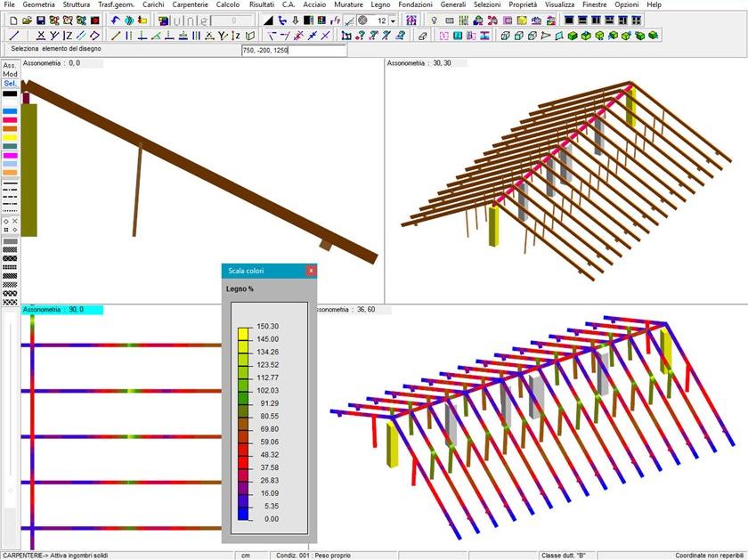Open the Legno menu

point(380,4)
